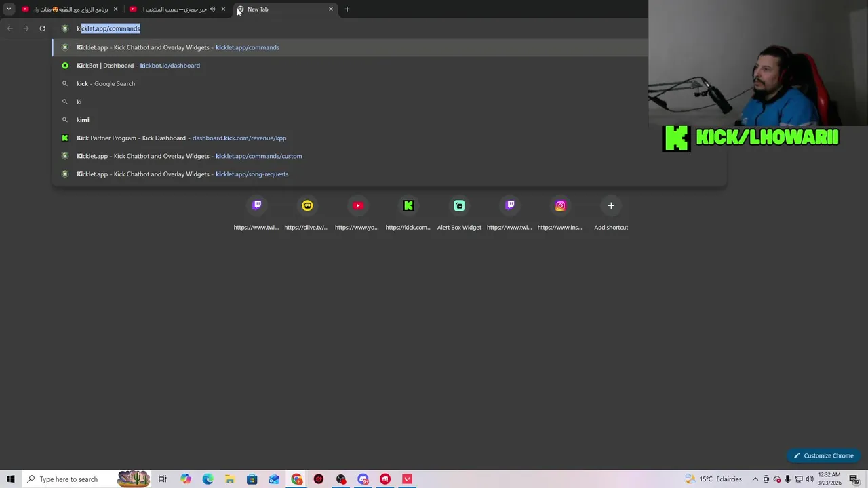This screenshot has width=868, height=488.
Task: Switch to the second YouTube tab playing audio
Action: click(x=178, y=9)
